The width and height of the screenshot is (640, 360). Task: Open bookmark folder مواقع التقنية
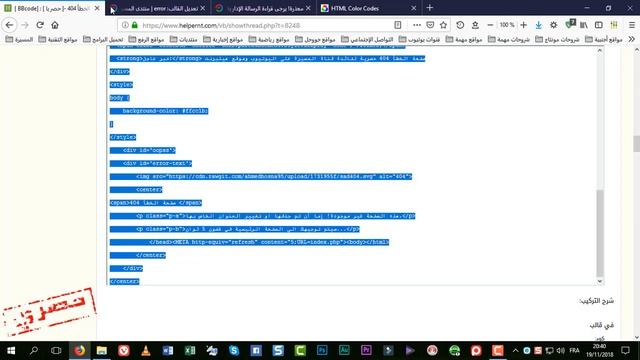coord(58,39)
